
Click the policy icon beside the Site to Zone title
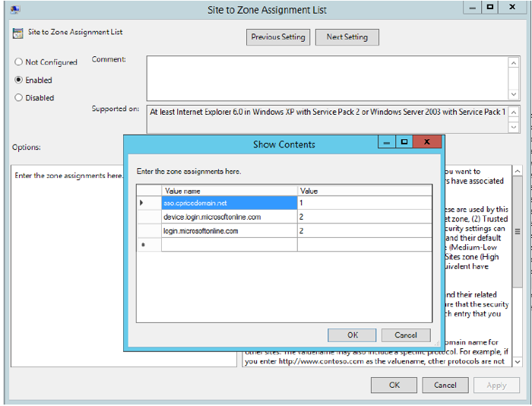(19, 33)
